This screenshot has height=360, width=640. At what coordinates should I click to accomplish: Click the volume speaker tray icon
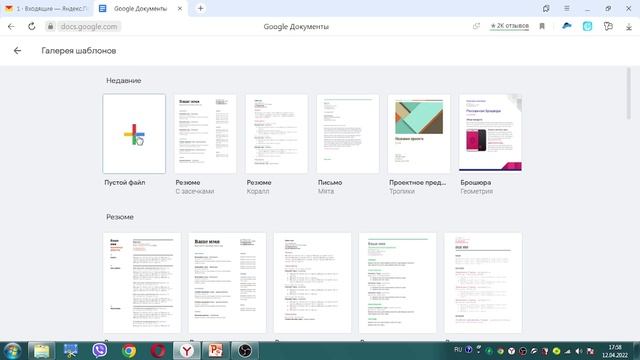click(579, 351)
